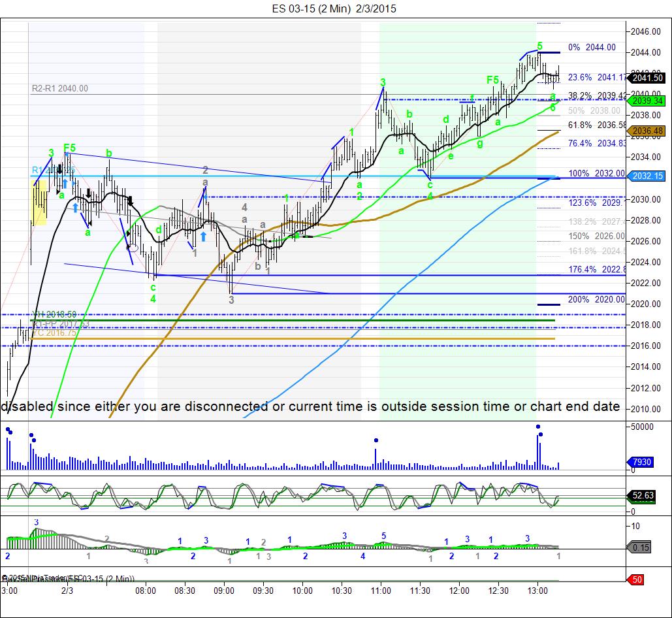Click the 10:00 time axis label
Image resolution: width=672 pixels, height=618 pixels.
coord(302,591)
